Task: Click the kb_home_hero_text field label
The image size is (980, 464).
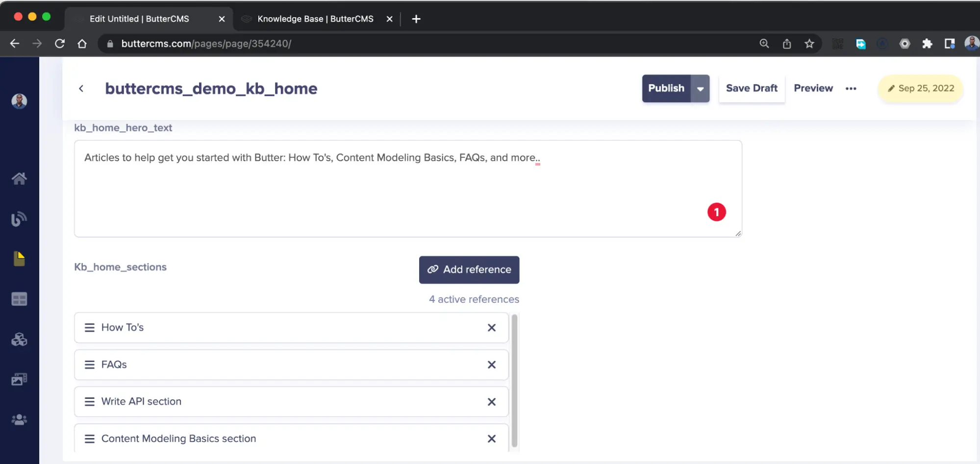Action: coord(123,128)
